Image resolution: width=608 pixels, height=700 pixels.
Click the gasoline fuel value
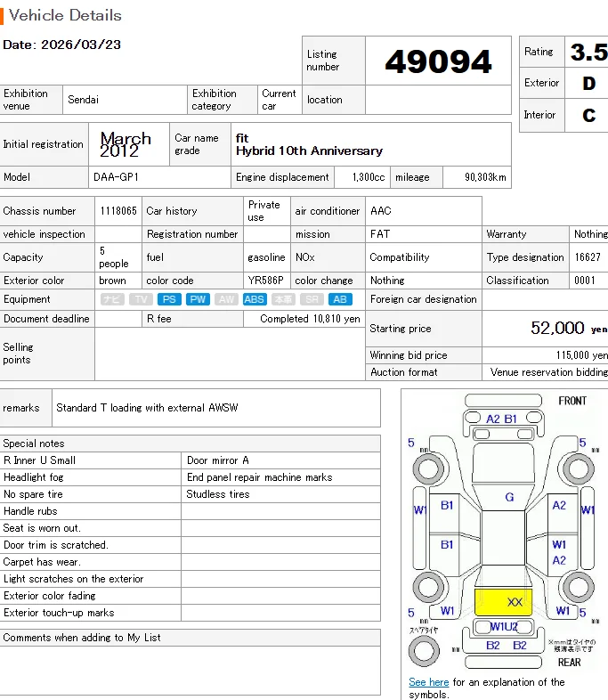pyautogui.click(x=266, y=257)
